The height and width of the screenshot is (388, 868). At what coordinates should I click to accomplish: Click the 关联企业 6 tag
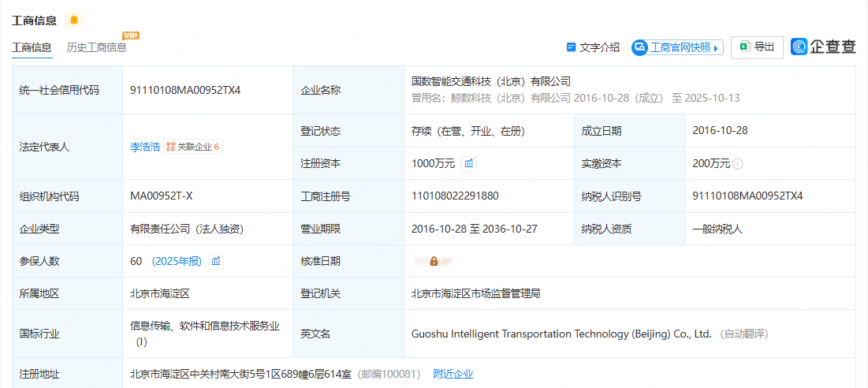coord(192,147)
